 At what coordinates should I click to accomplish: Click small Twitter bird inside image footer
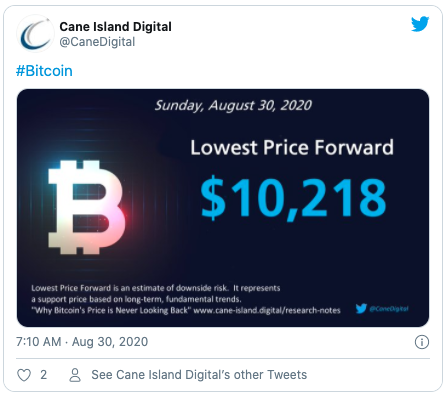[361, 308]
